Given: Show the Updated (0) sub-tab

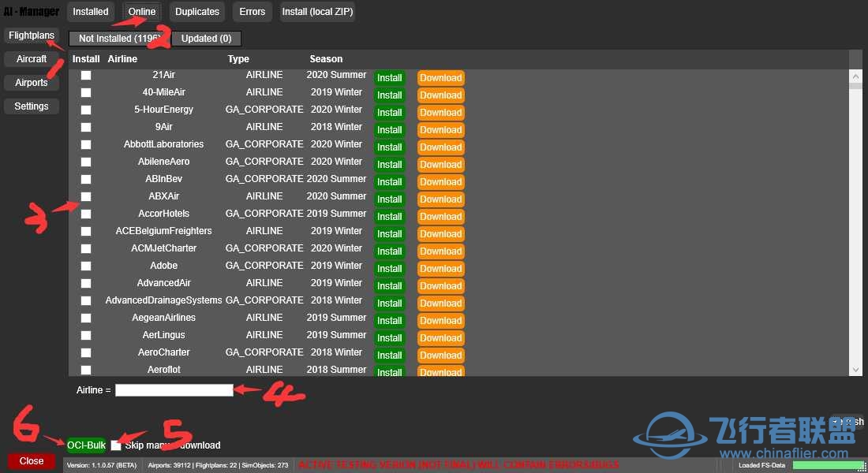Looking at the screenshot, I should point(207,38).
